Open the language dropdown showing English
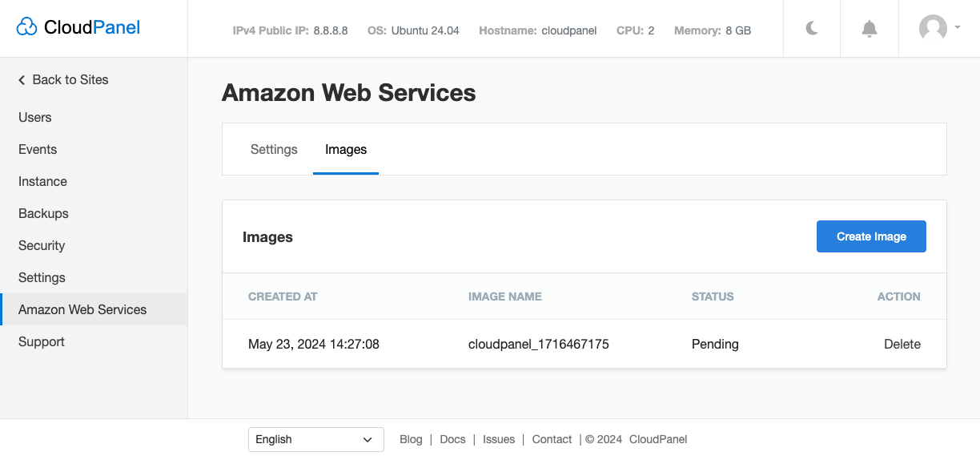Viewport: 980px width, 460px height. coord(315,439)
